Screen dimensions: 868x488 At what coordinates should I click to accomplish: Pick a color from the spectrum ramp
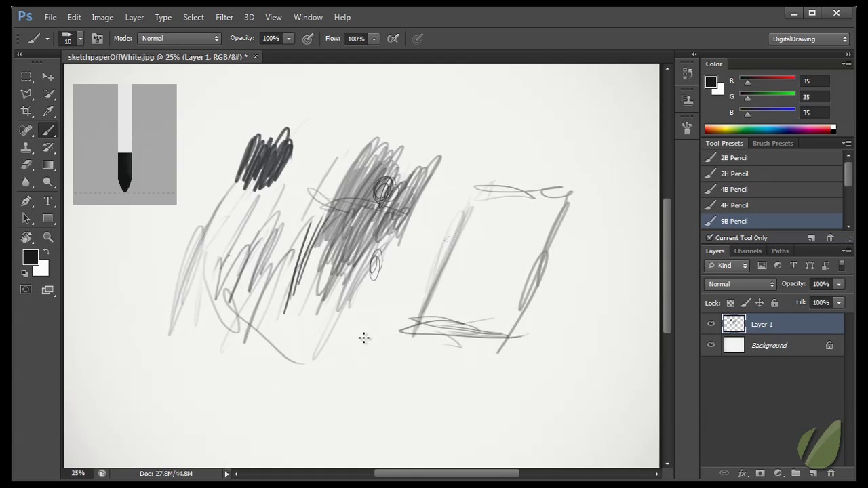(770, 129)
